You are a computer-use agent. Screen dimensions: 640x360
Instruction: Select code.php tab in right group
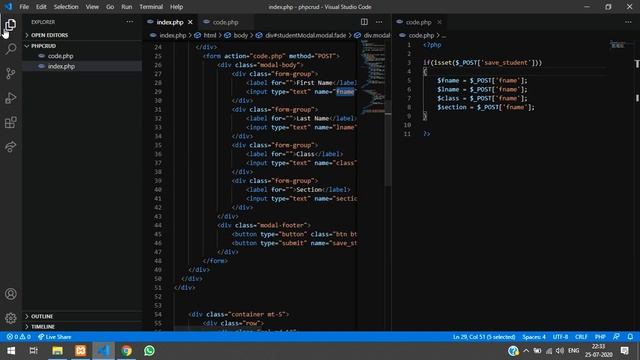[x=418, y=22]
